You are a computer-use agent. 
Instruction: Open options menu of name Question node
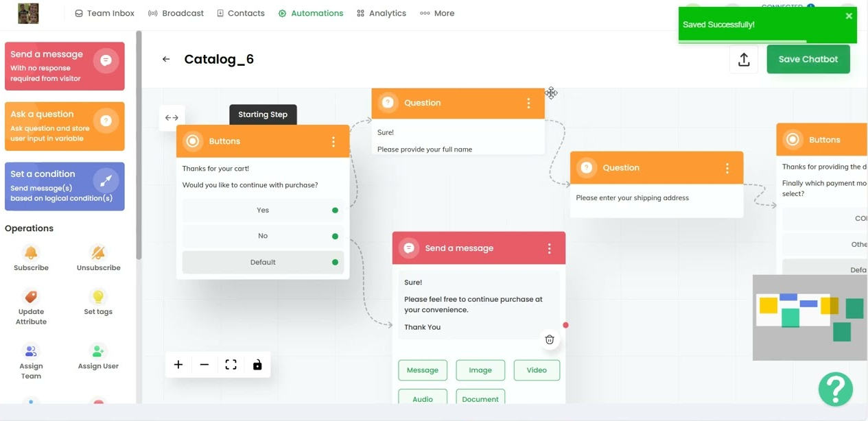[x=528, y=103]
